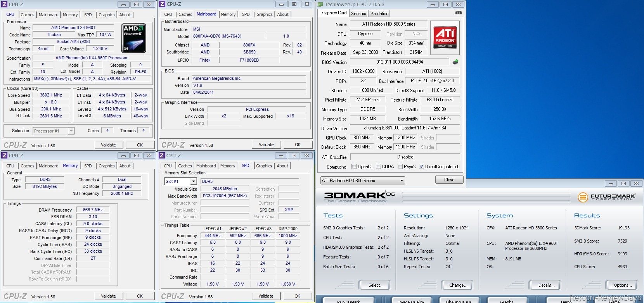Open the ATI Radeon HD 5800 Series dropdown
The height and width of the screenshot is (303, 644).
pos(362,181)
